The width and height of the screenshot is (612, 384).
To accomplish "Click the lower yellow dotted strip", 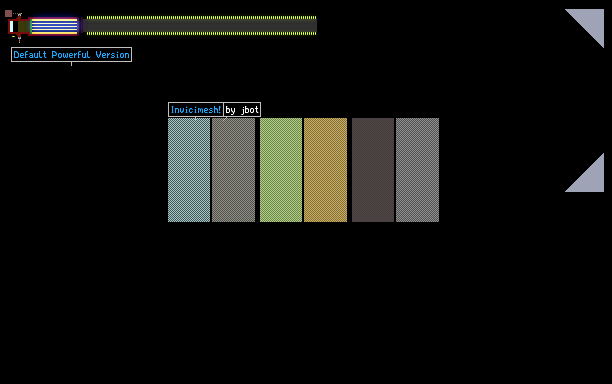I will point(201,34).
